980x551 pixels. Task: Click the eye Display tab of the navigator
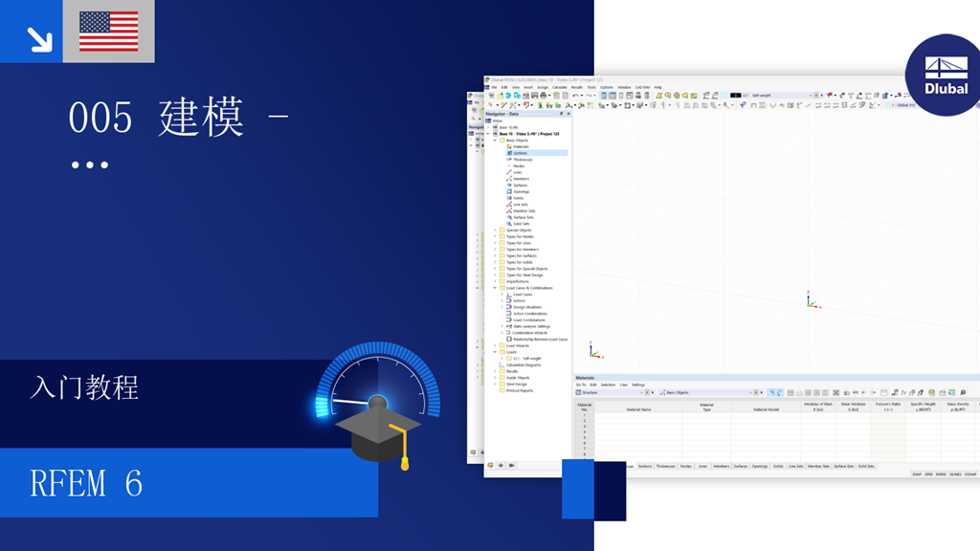[x=501, y=466]
